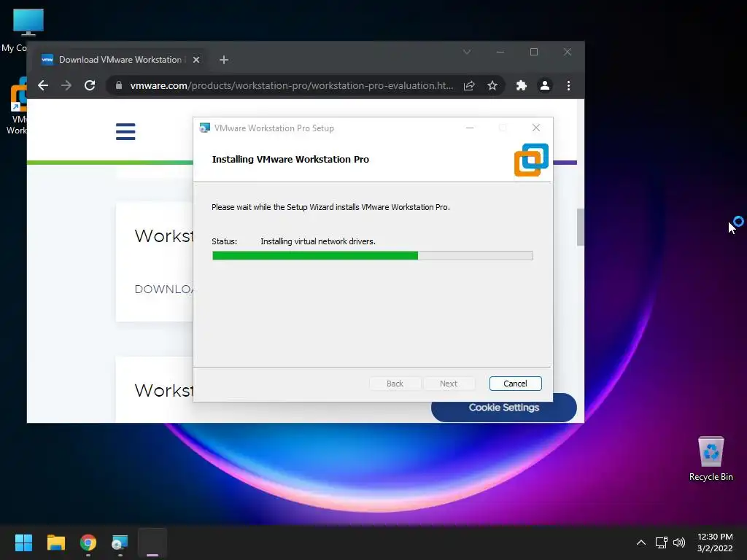747x560 pixels.
Task: Share this page icon in address bar
Action: (469, 85)
